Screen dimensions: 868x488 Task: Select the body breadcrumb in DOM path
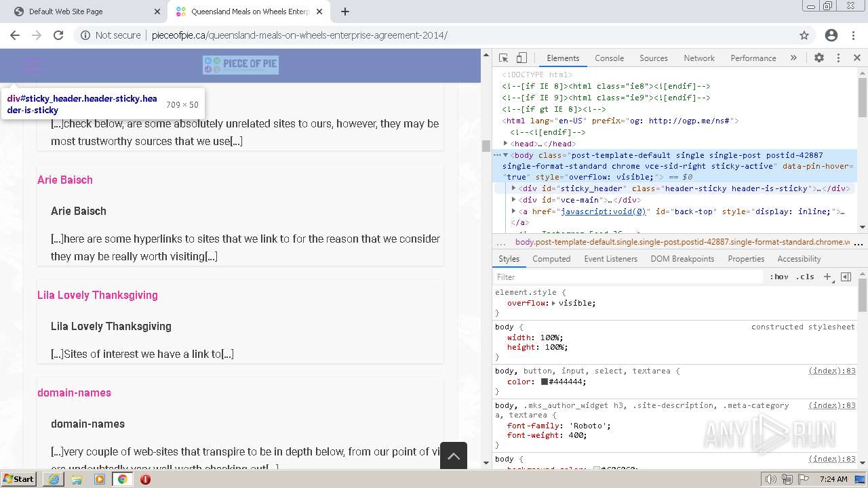(x=682, y=242)
